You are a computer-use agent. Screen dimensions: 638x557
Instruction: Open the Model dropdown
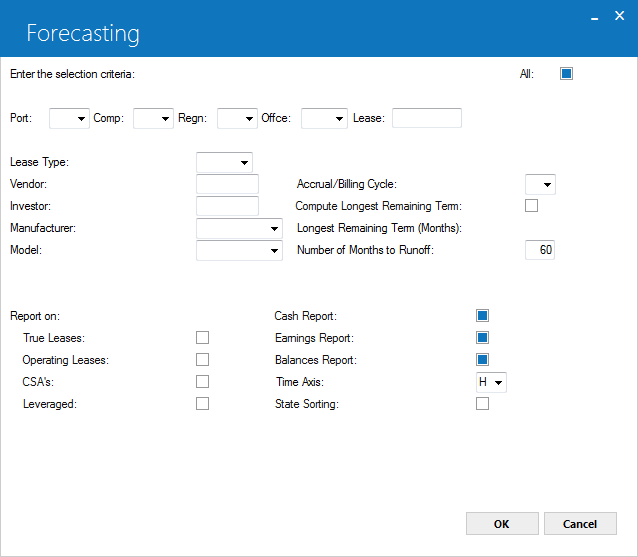pos(239,250)
